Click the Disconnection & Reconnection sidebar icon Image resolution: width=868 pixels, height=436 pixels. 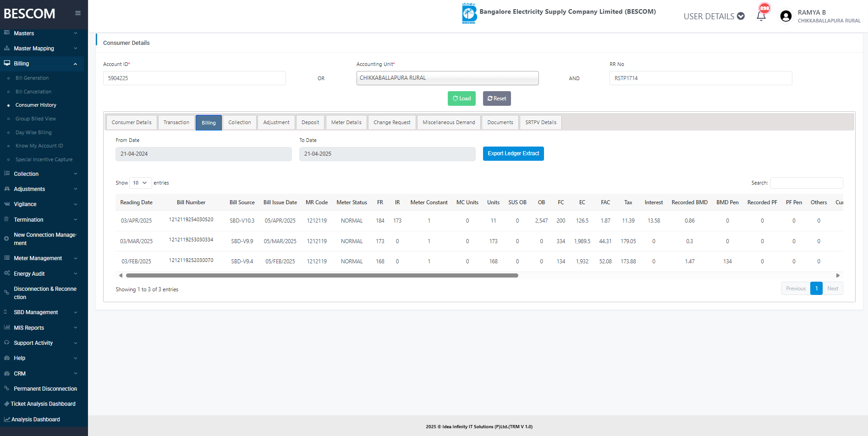(6, 292)
